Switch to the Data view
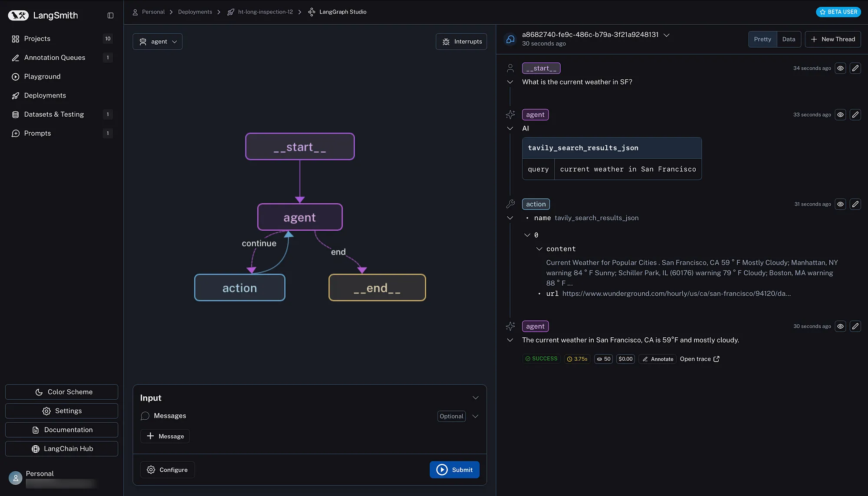 pos(789,39)
